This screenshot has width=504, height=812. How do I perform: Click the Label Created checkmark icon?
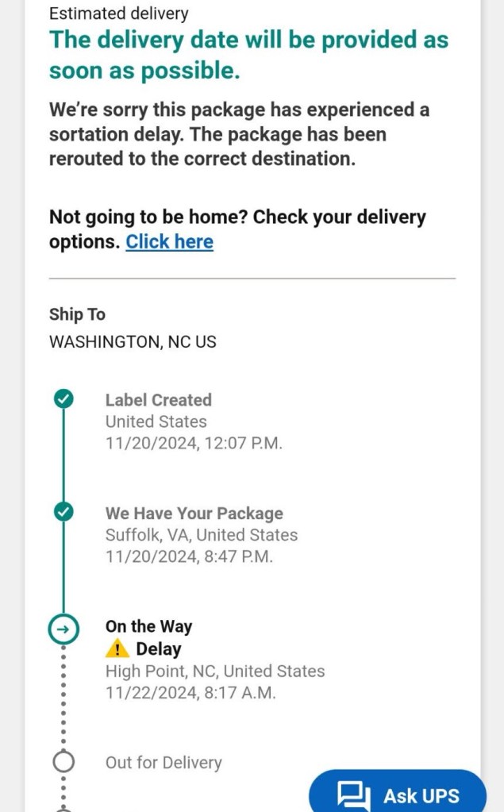pyautogui.click(x=63, y=399)
